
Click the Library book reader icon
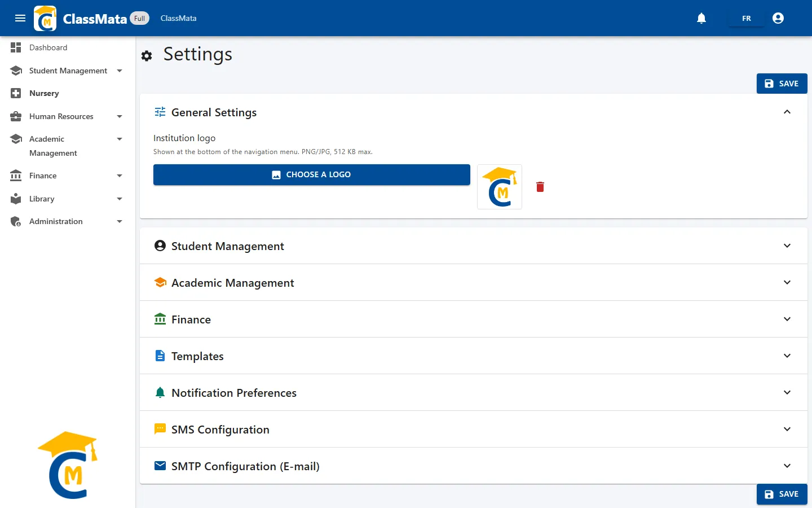16,199
